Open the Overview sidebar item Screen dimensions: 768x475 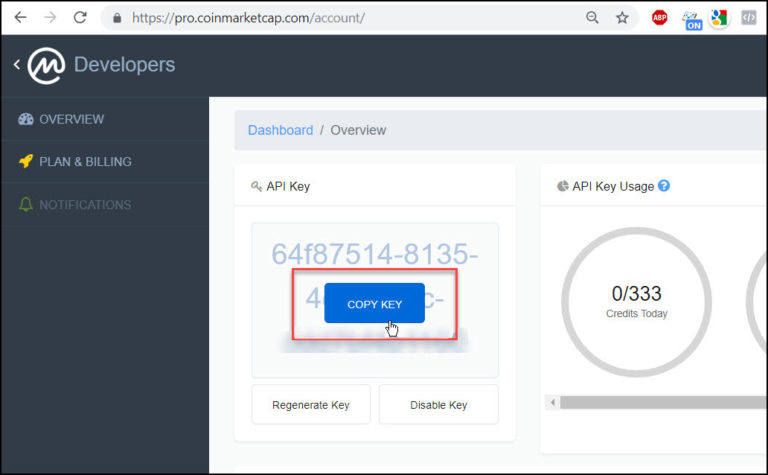click(x=105, y=119)
